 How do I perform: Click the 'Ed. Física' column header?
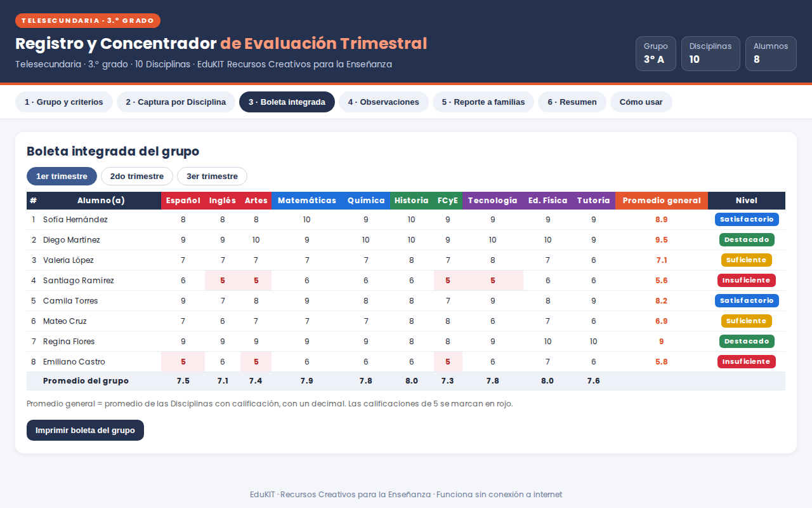(x=548, y=201)
